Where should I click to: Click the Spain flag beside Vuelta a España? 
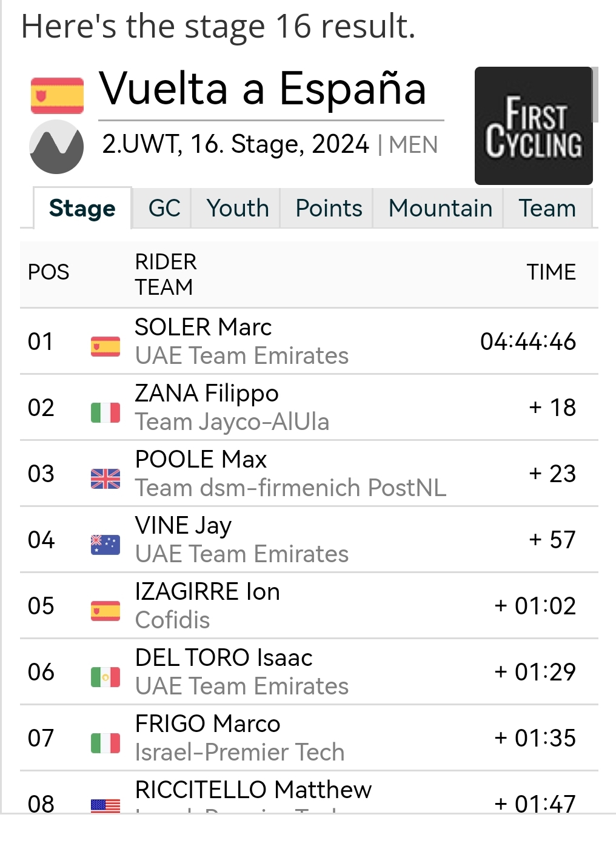coord(57,95)
